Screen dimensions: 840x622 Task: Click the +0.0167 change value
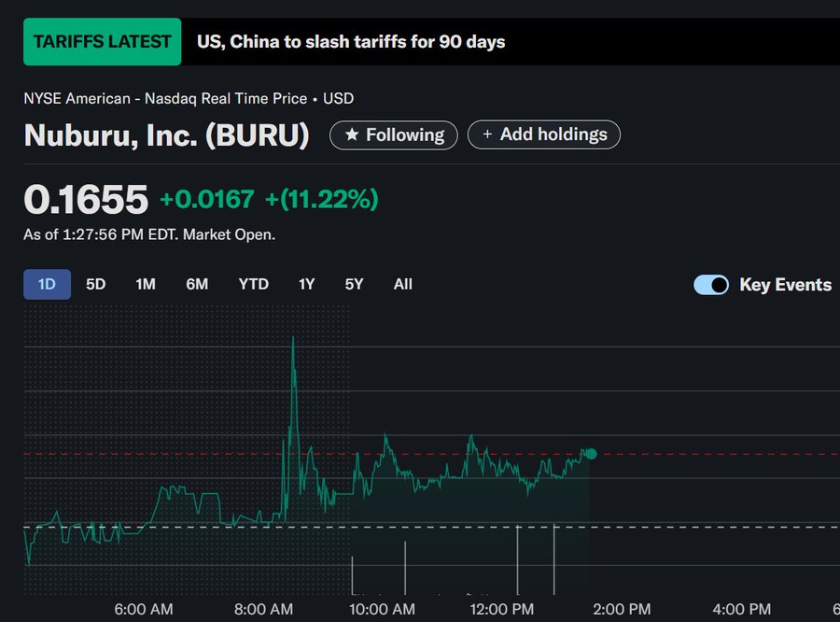(x=207, y=200)
